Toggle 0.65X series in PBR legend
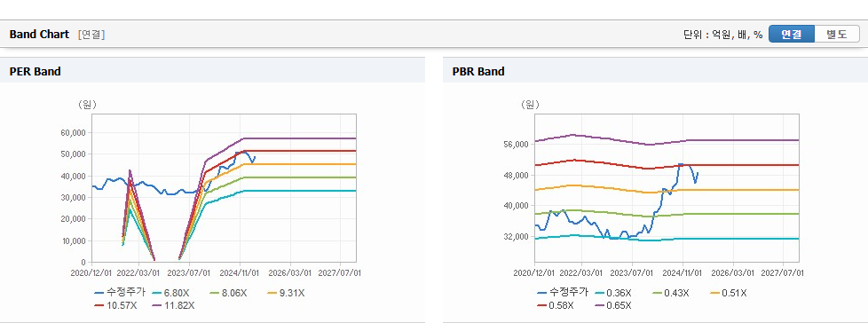868x323 pixels. tap(612, 305)
